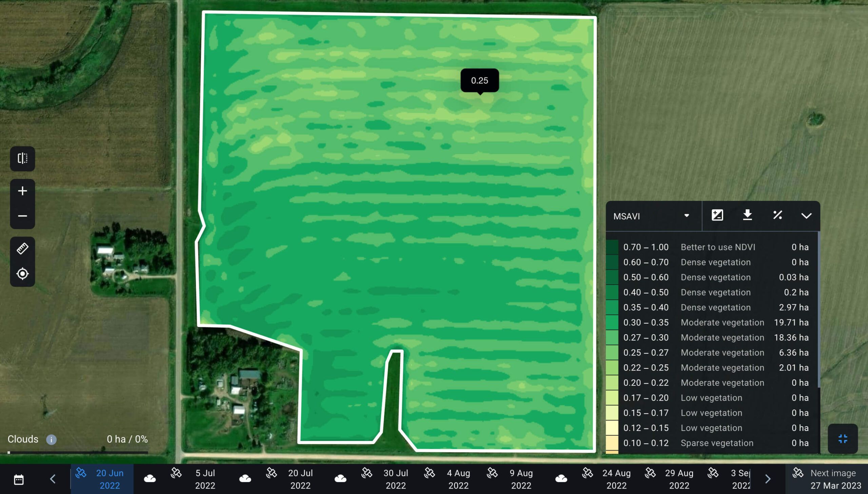Click the cloud icon before 30 Jul 2022
868x494 pixels.
(340, 479)
